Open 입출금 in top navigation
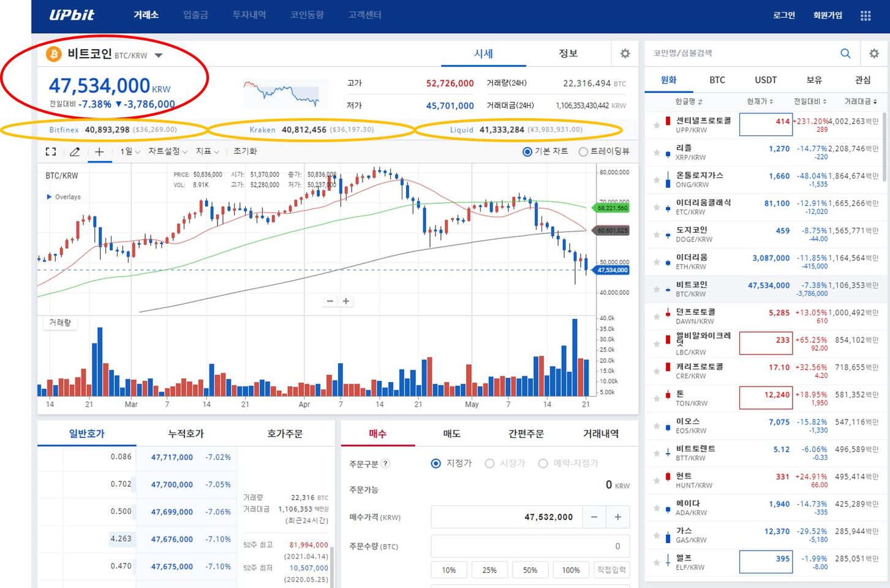The width and height of the screenshot is (890, 588). (x=195, y=15)
